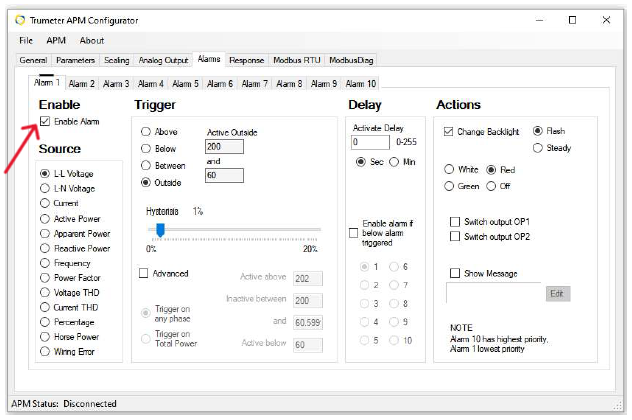Click the Trumeter APM Configurator app icon
Viewport: 632px width, 420px height.
tap(20, 20)
